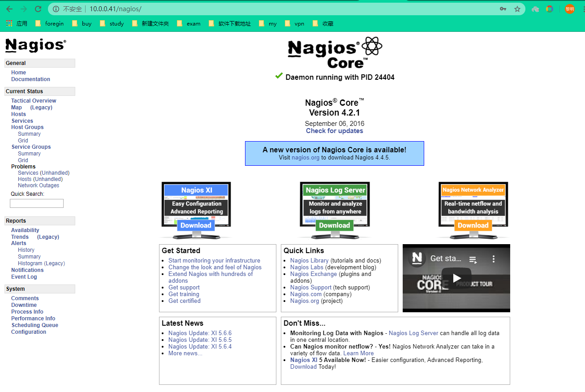Click the Nagios channel icon on video
This screenshot has width=585, height=392.
pos(417,258)
